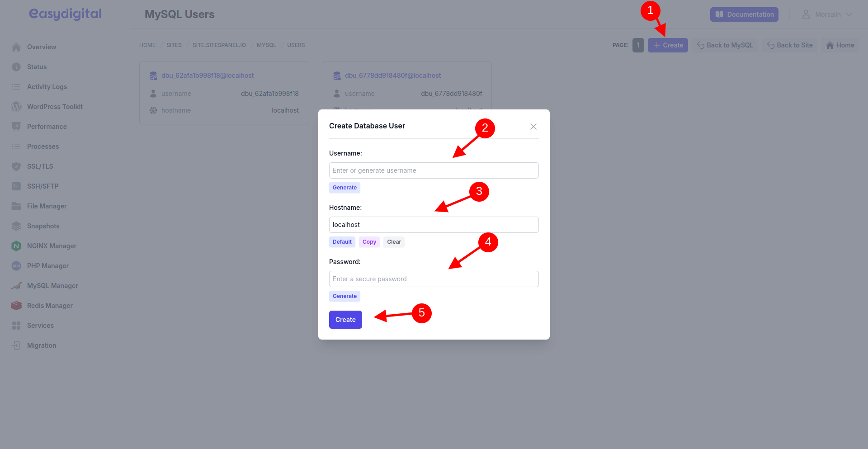Open the Documentation page
The image size is (868, 449).
(744, 14)
